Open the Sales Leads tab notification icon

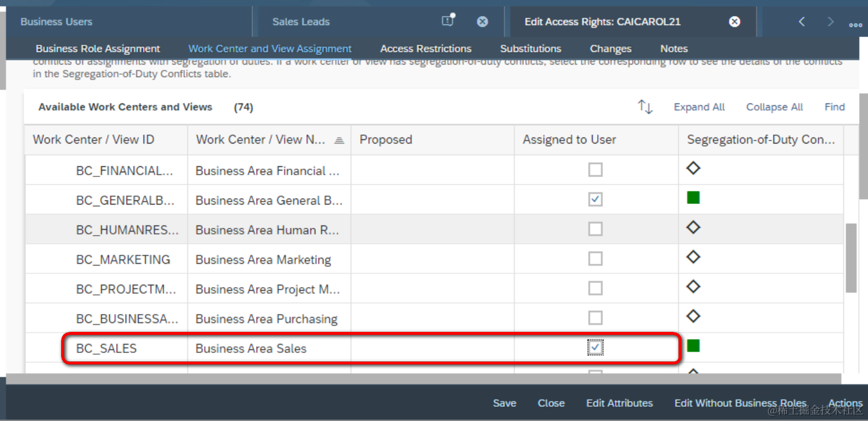point(448,21)
